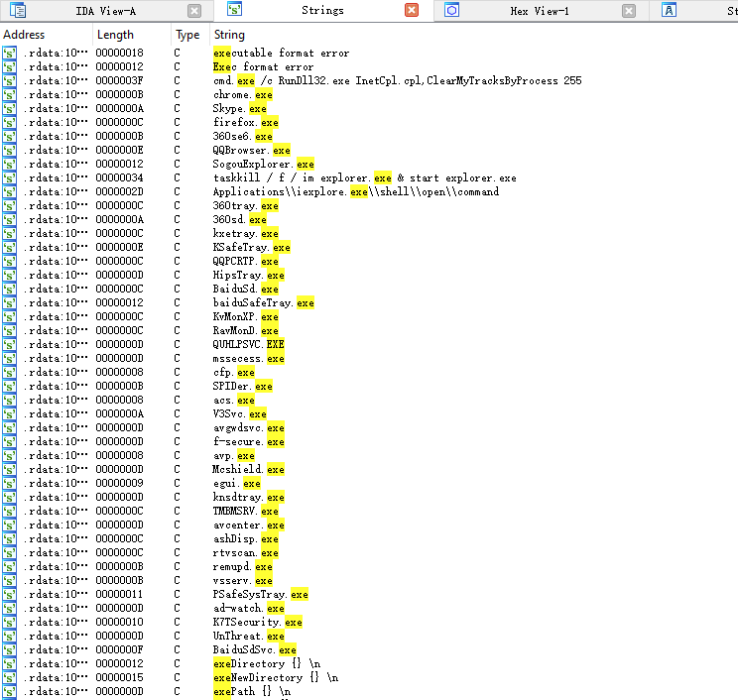Click string icon of the chrome.exe row
Image resolution: width=738 pixels, height=700 pixels.
click(9, 94)
